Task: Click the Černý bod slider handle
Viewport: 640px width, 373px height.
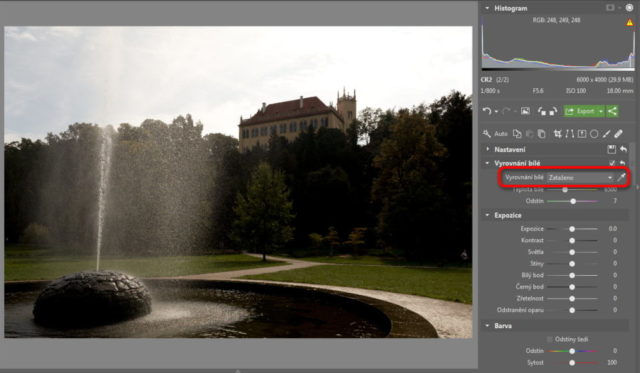Action: (x=572, y=287)
